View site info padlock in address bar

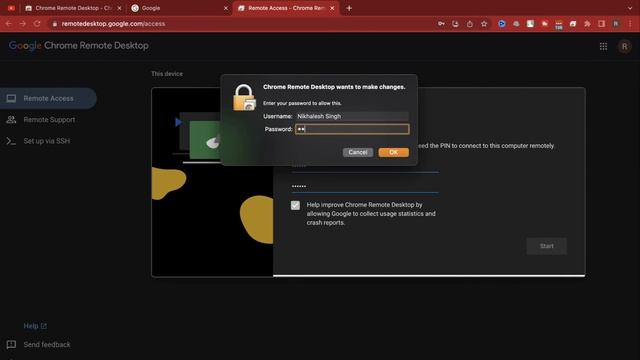55,24
